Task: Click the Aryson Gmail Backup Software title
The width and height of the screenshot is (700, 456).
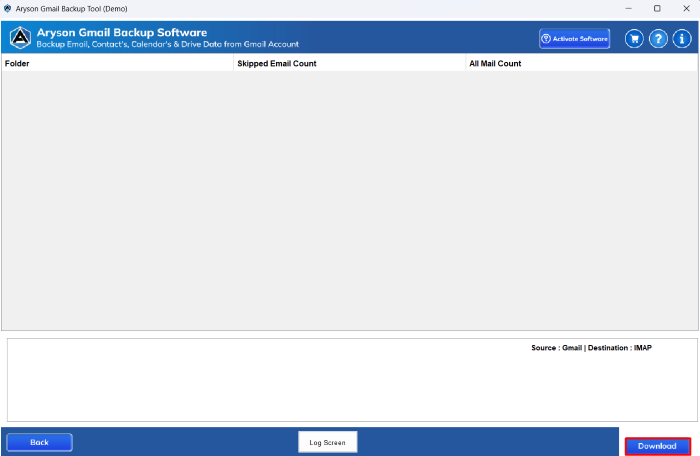Action: [x=122, y=33]
